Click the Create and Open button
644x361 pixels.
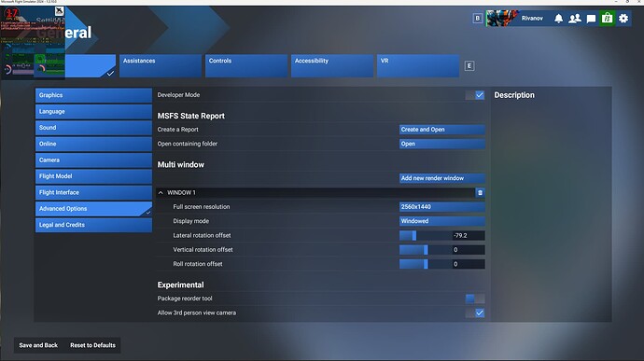(441, 130)
